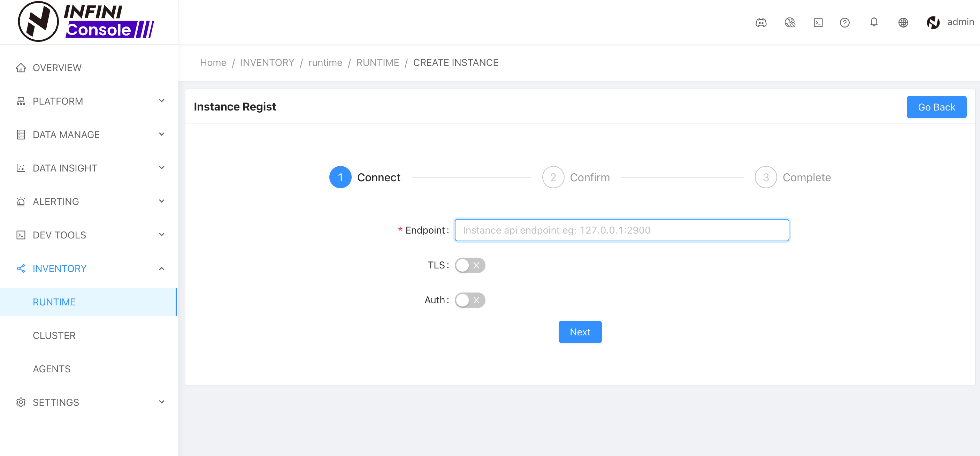This screenshot has width=980, height=456.
Task: Open the notifications bell
Action: click(x=874, y=22)
